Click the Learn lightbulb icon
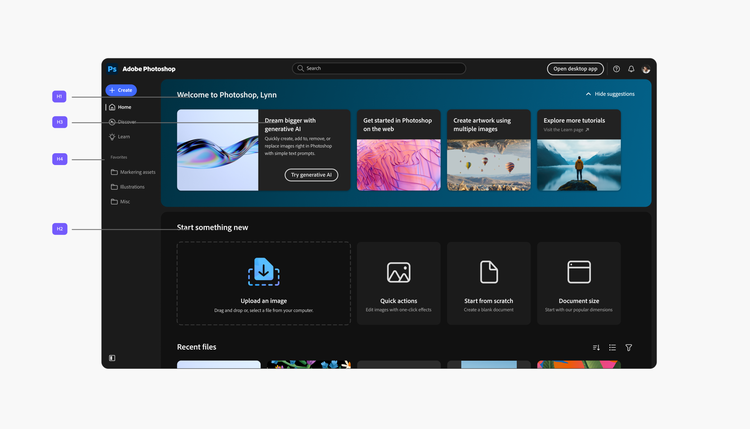 coord(112,137)
